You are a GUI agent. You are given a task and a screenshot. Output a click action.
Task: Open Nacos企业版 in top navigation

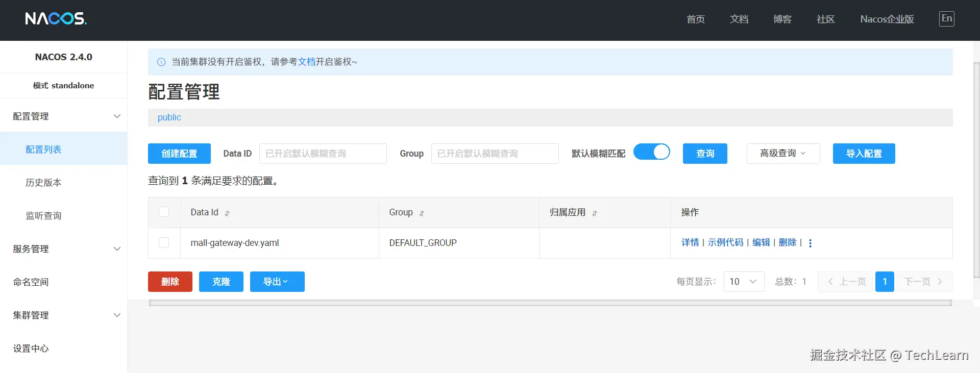tap(887, 19)
